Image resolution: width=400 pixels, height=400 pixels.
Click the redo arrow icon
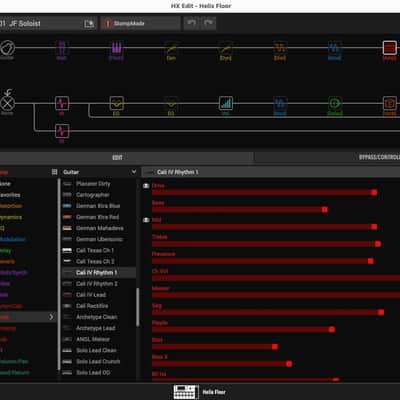[x=208, y=23]
